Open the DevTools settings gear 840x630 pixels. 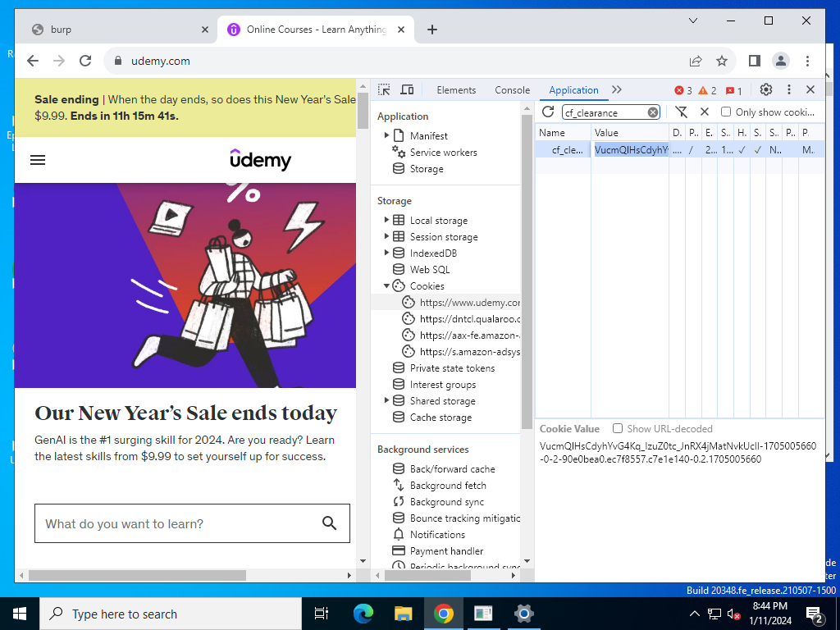pos(766,89)
